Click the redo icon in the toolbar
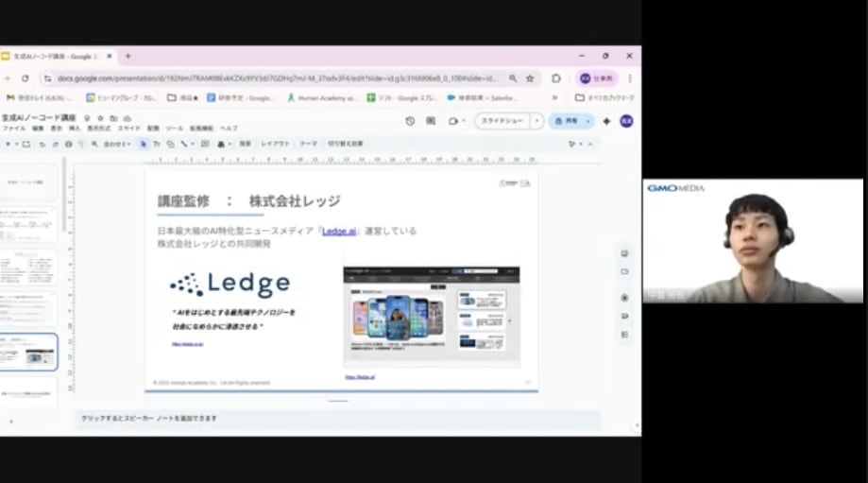Viewport: 868px width, 483px height. click(56, 144)
